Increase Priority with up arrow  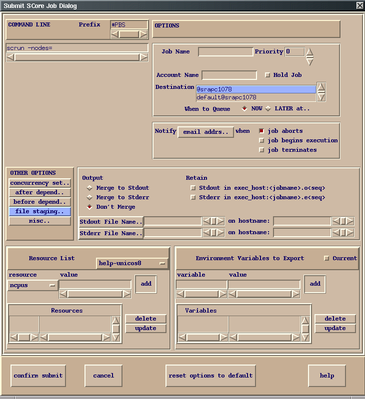310,52
